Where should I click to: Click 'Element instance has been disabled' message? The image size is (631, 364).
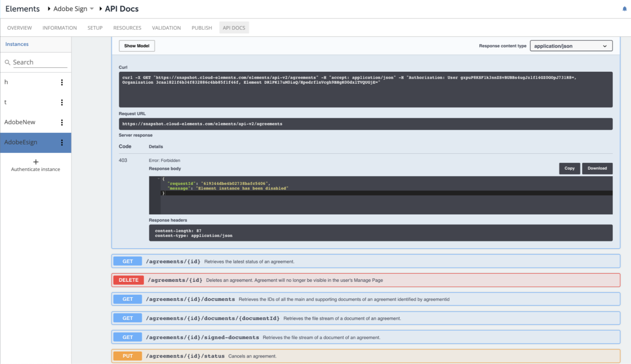pyautogui.click(x=243, y=188)
